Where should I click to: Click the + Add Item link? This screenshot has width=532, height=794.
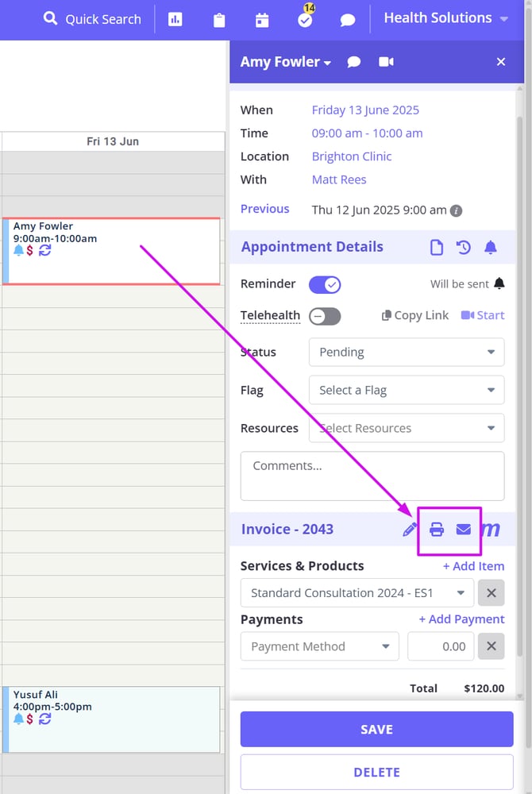473,566
